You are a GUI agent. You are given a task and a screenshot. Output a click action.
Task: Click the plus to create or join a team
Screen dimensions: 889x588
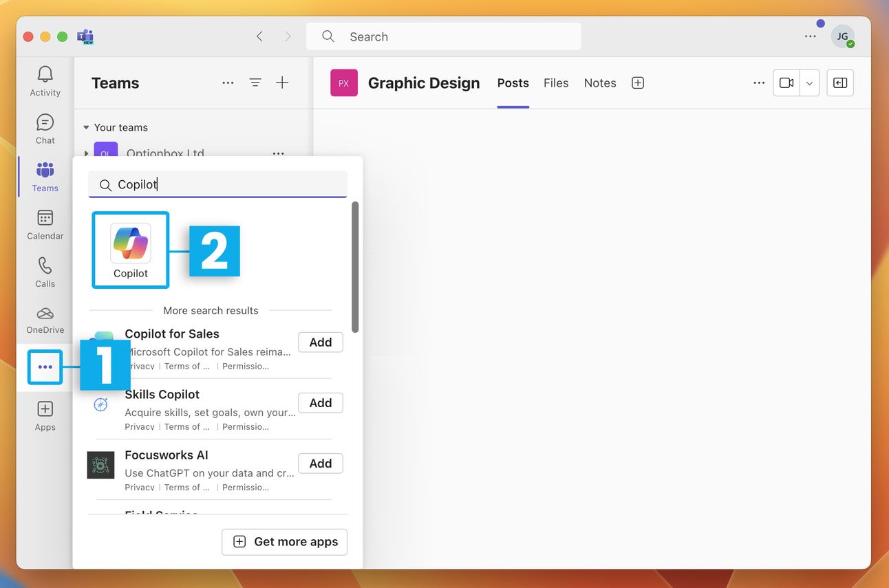(x=282, y=83)
